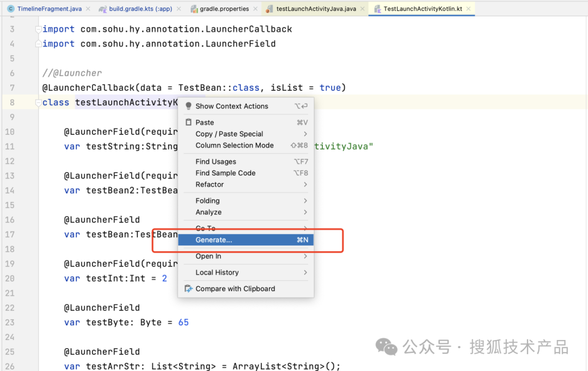The image size is (588, 371).
Task: Select Compare with Clipboard
Action: [x=246, y=288]
